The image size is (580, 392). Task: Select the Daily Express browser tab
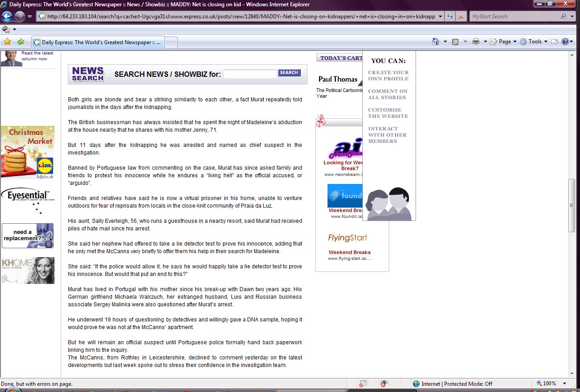click(98, 42)
